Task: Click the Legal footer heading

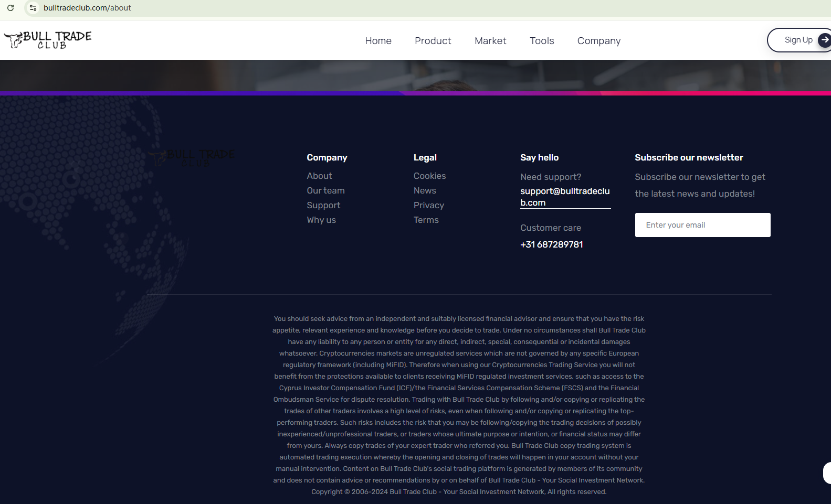Action: (x=425, y=157)
